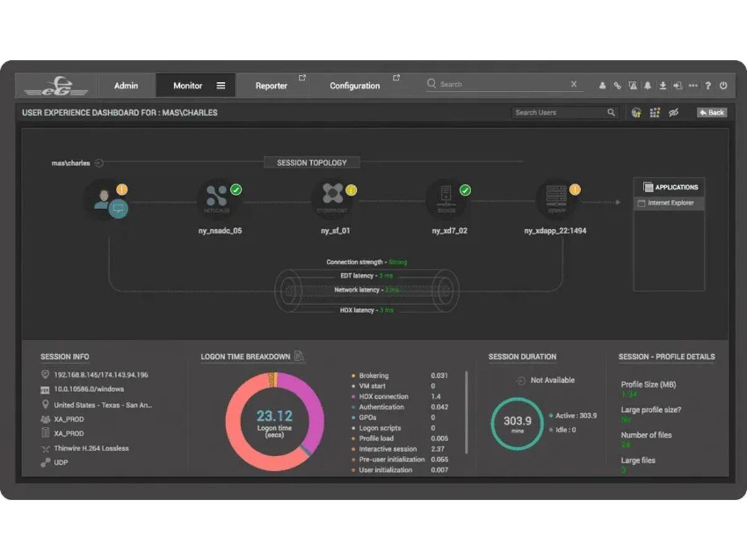Click the 23.12 logon time donut center
The width and height of the screenshot is (747, 560).
coord(275,422)
